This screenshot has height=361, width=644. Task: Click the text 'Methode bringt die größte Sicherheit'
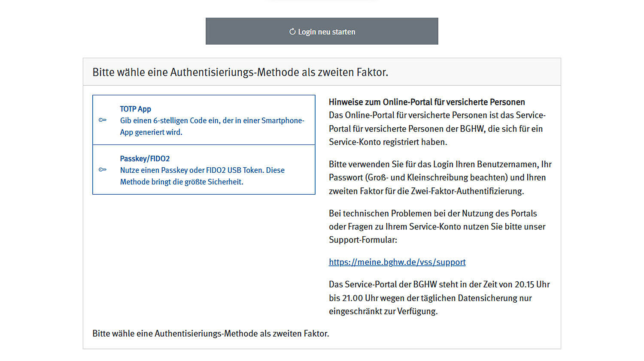click(x=182, y=182)
